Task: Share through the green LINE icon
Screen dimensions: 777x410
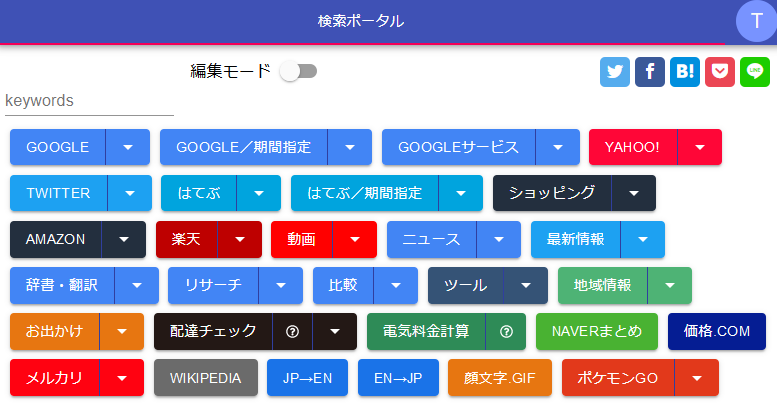Action: (x=755, y=72)
